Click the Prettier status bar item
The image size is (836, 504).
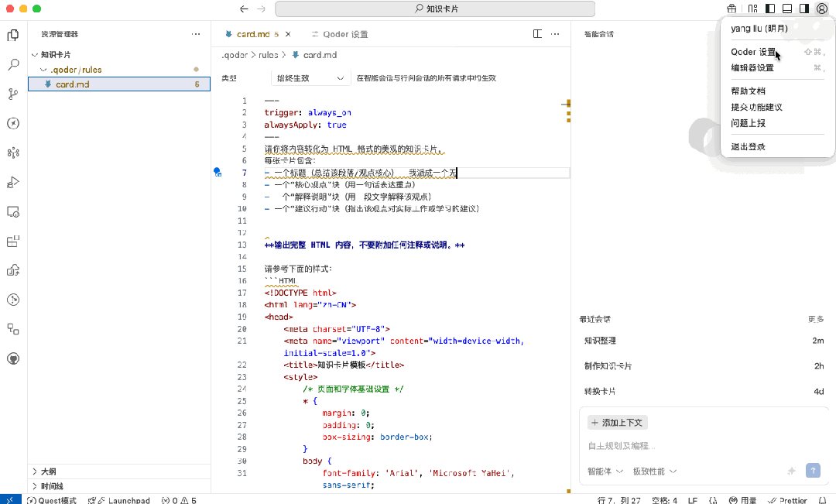click(x=787, y=500)
